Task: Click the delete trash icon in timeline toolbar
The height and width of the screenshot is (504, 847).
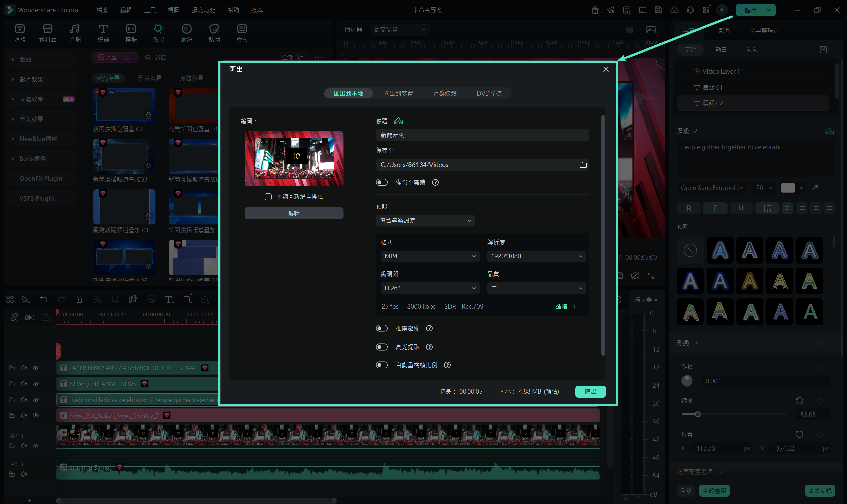Action: click(79, 299)
